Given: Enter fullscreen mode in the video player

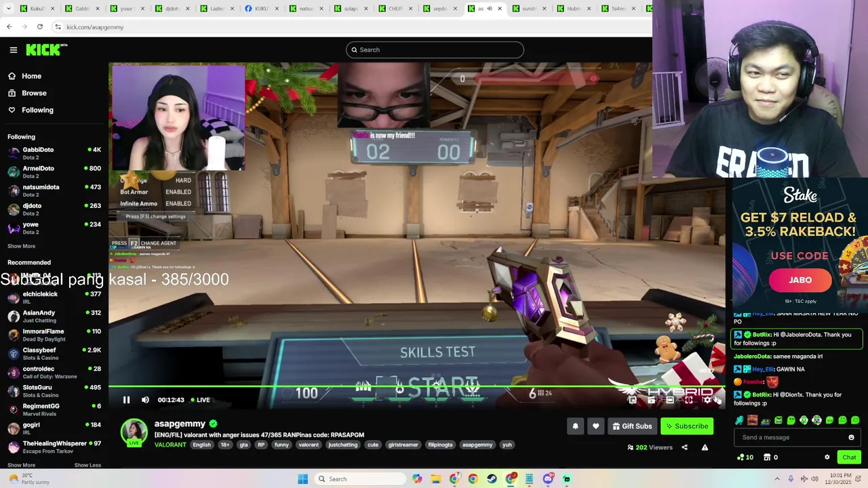Looking at the screenshot, I should coord(688,400).
